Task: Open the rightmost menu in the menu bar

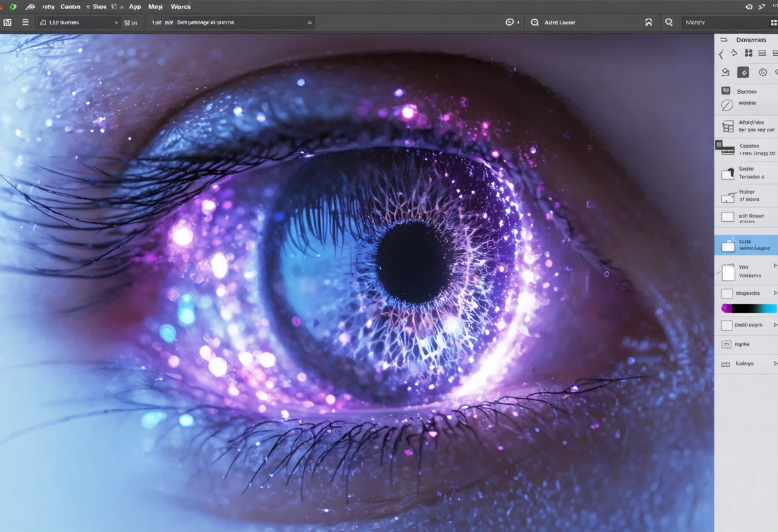Action: (x=180, y=6)
